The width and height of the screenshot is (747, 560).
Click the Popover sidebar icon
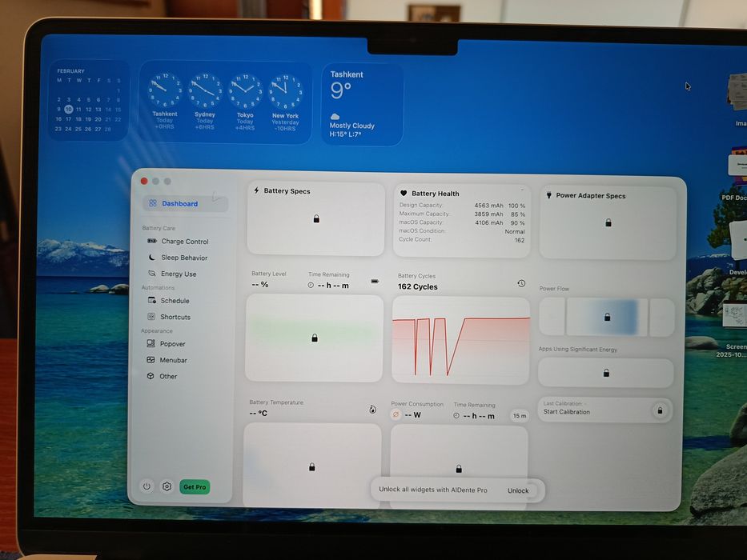click(151, 343)
